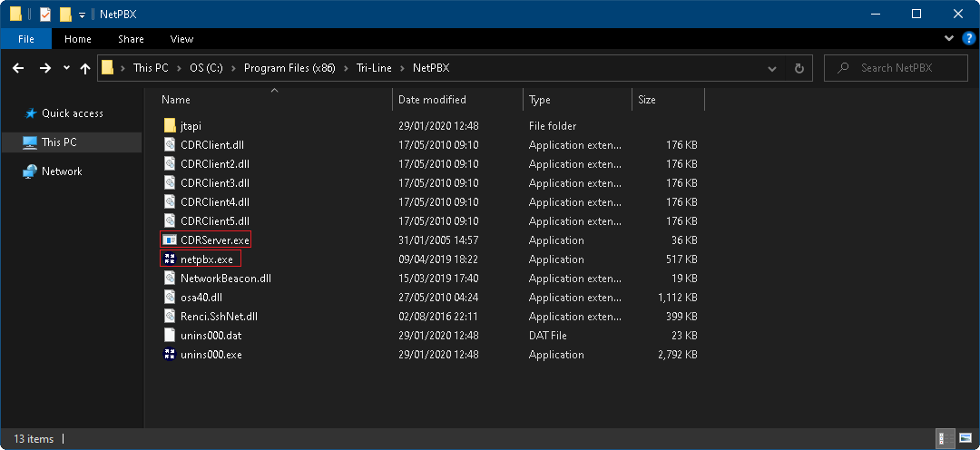Click the Help question mark icon
This screenshot has width=980, height=450.
click(967, 39)
